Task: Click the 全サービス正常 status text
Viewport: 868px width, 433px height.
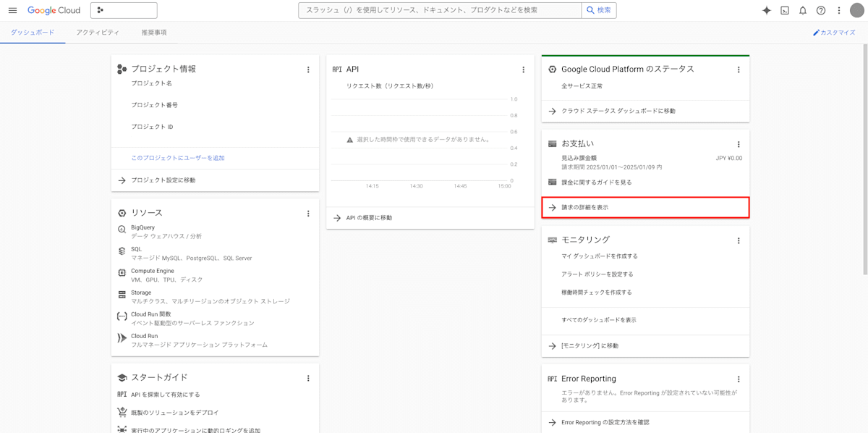Action: click(582, 86)
